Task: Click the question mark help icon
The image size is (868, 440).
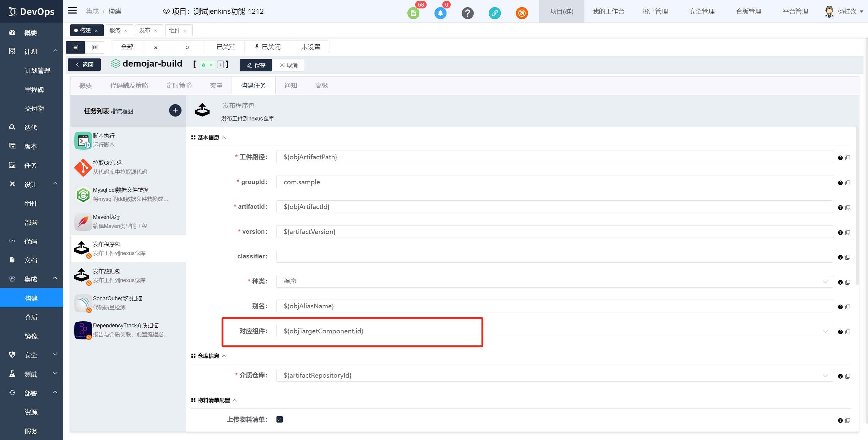Action: pos(467,13)
